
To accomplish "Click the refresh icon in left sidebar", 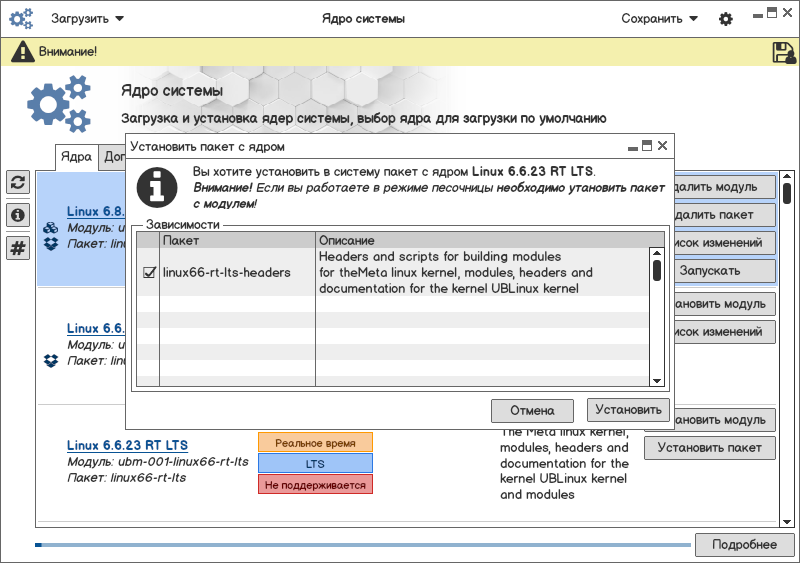I will 18,182.
